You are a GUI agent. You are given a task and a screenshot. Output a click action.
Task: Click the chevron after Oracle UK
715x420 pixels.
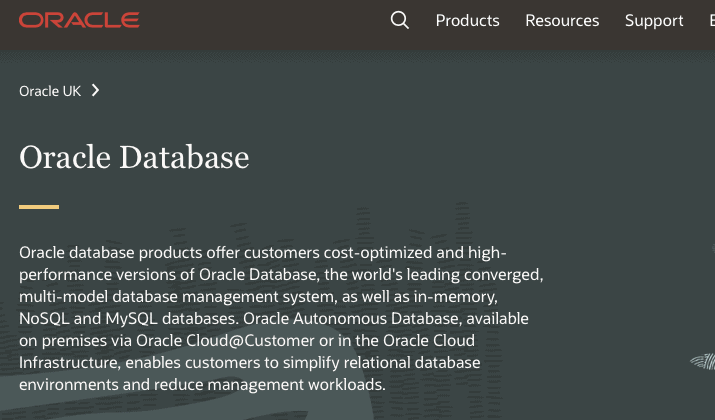tap(95, 90)
